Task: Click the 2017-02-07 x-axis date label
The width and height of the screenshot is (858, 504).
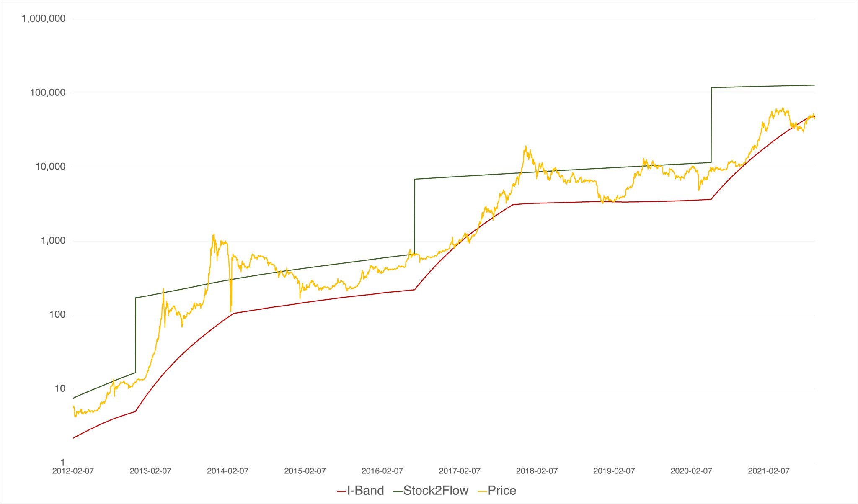Action: (460, 471)
